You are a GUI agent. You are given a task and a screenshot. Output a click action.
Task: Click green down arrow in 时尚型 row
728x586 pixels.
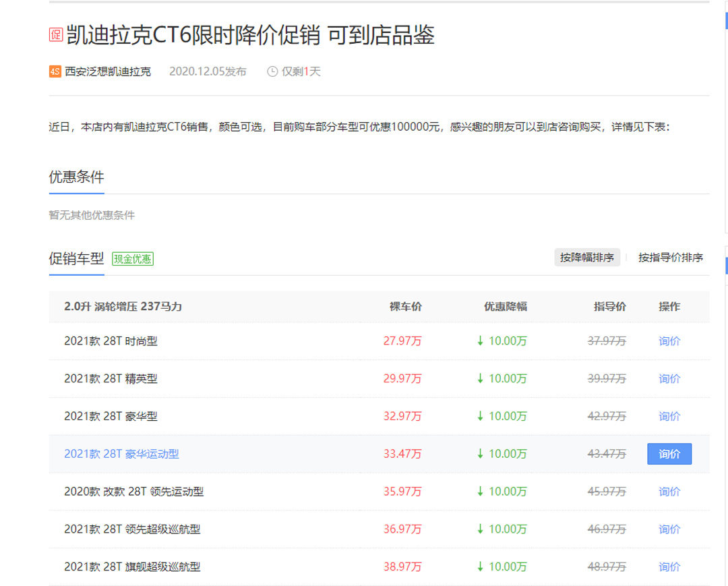pyautogui.click(x=480, y=341)
